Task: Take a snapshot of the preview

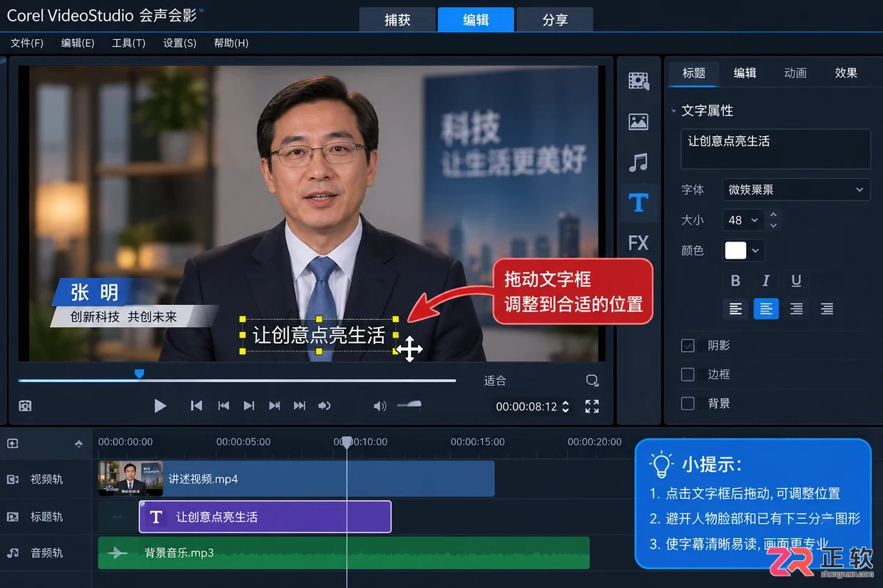Action: [x=25, y=406]
